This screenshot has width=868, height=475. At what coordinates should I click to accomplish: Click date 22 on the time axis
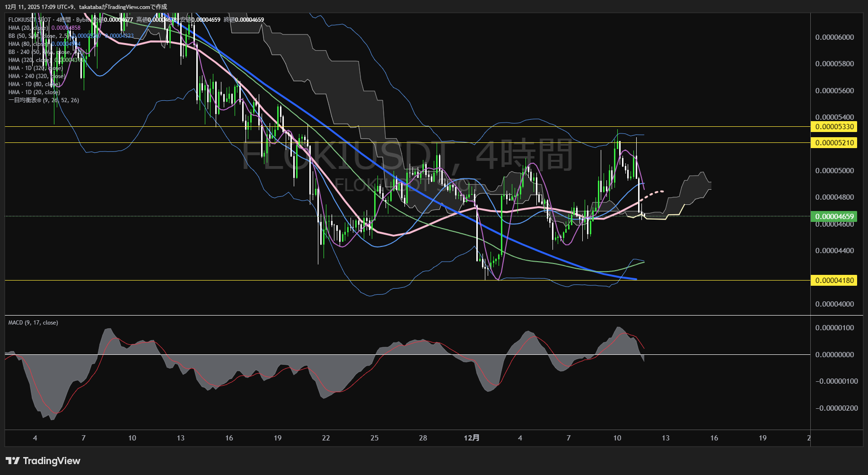[326, 438]
